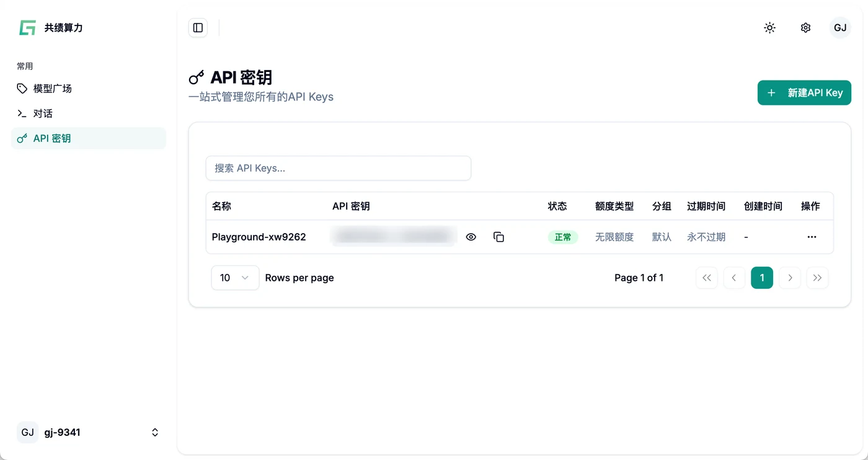
Task: Click 新建API Key button
Action: 804,93
